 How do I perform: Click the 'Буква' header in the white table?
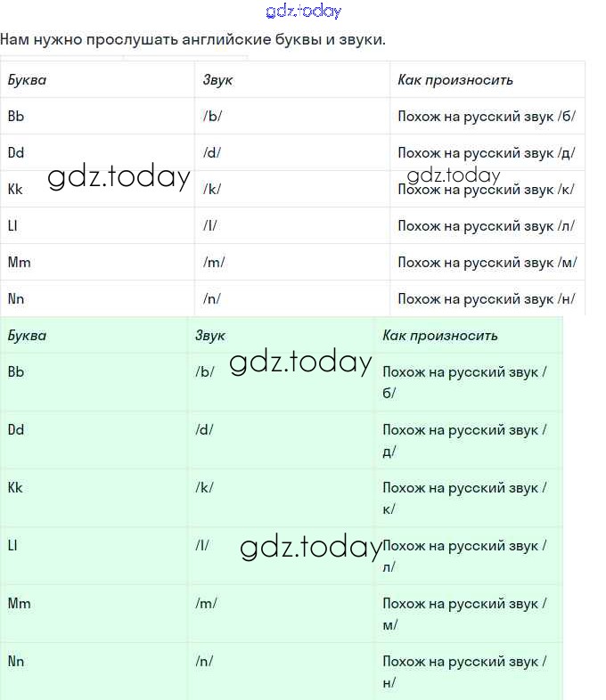point(27,80)
